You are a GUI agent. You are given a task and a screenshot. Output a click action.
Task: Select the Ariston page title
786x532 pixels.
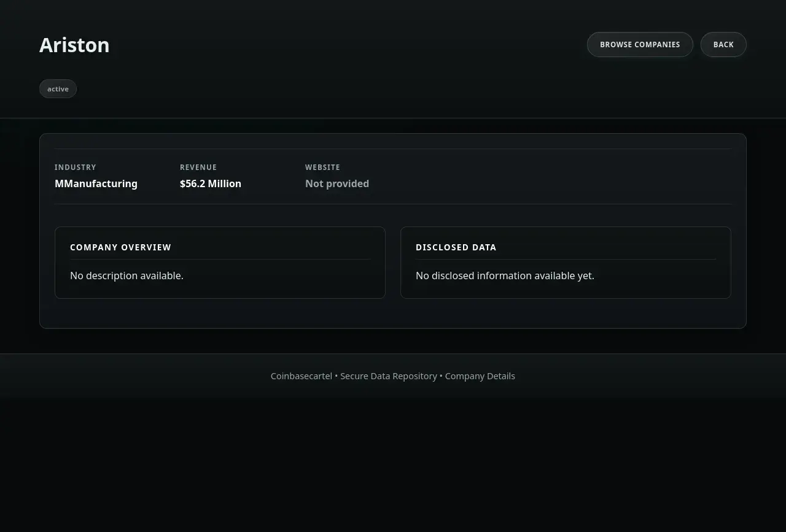click(x=74, y=45)
